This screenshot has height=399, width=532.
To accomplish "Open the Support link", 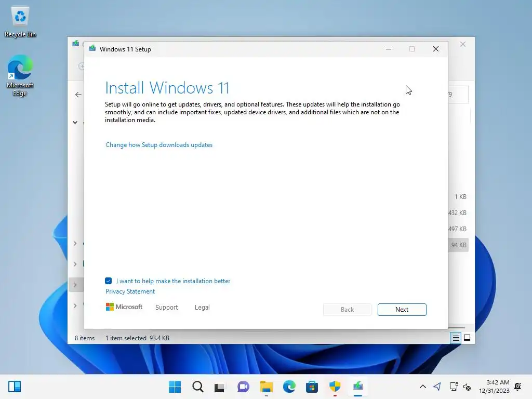I will pyautogui.click(x=167, y=308).
